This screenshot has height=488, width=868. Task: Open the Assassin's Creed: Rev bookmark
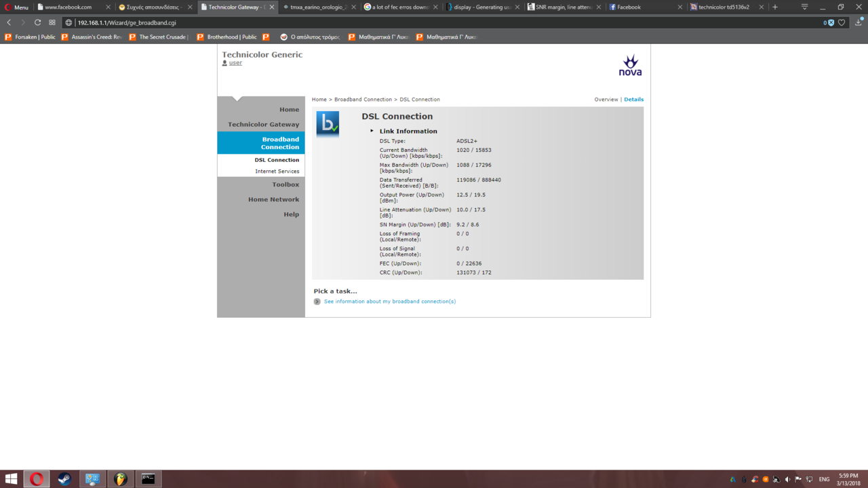coord(92,37)
